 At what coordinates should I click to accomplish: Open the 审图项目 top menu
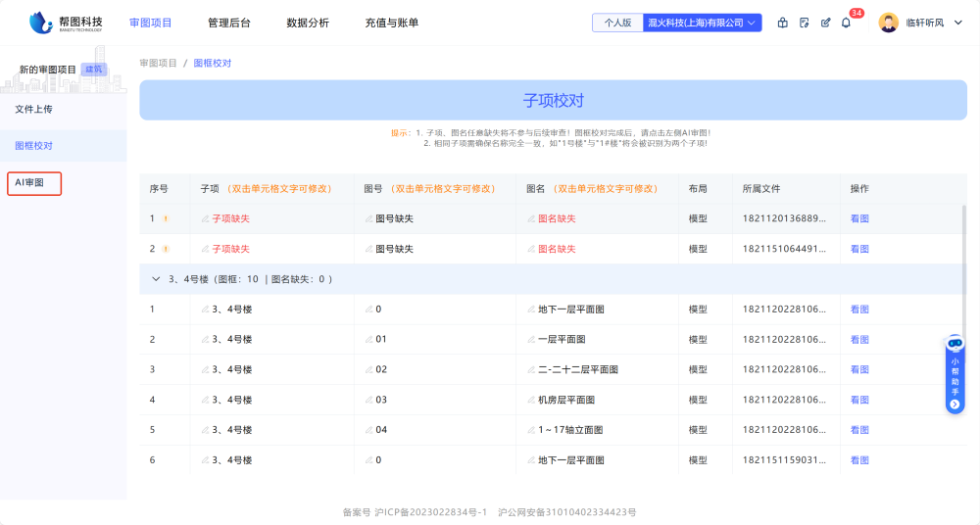(x=151, y=23)
